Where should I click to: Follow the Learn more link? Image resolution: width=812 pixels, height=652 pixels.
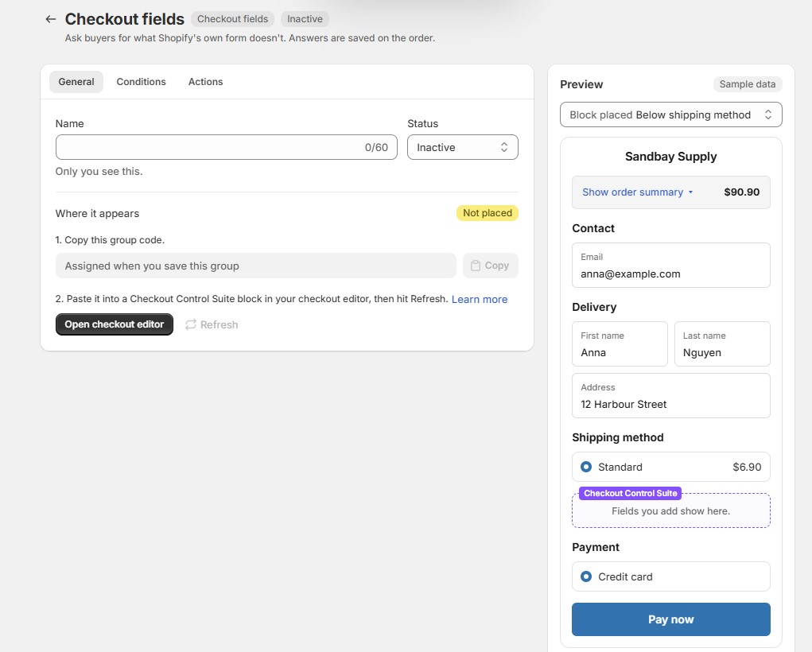[480, 299]
